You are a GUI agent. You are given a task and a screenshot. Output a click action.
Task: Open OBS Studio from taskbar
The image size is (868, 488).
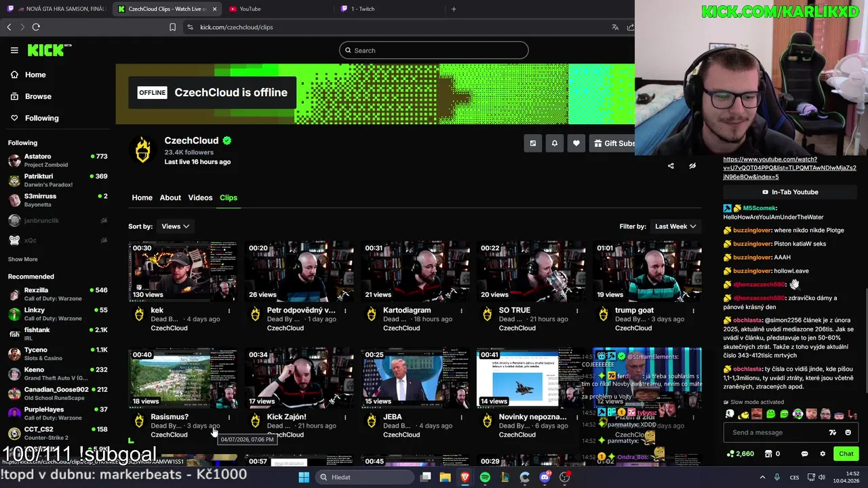click(x=565, y=477)
